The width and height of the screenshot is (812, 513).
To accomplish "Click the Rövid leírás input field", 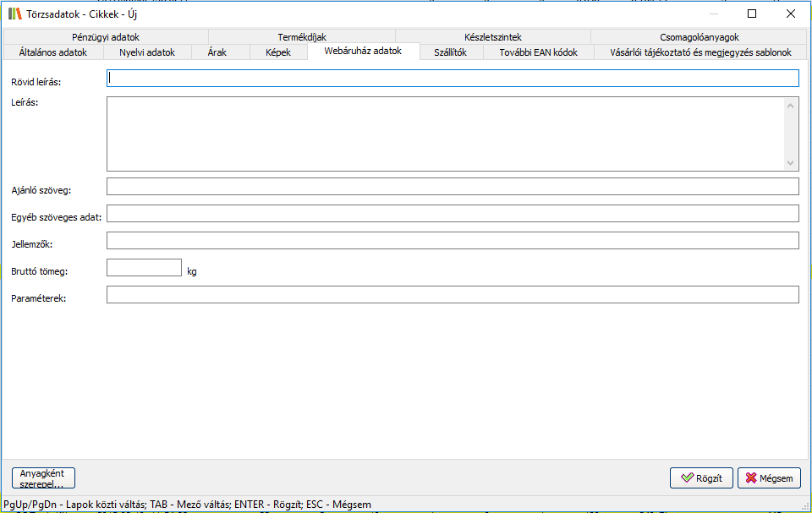I will point(453,79).
